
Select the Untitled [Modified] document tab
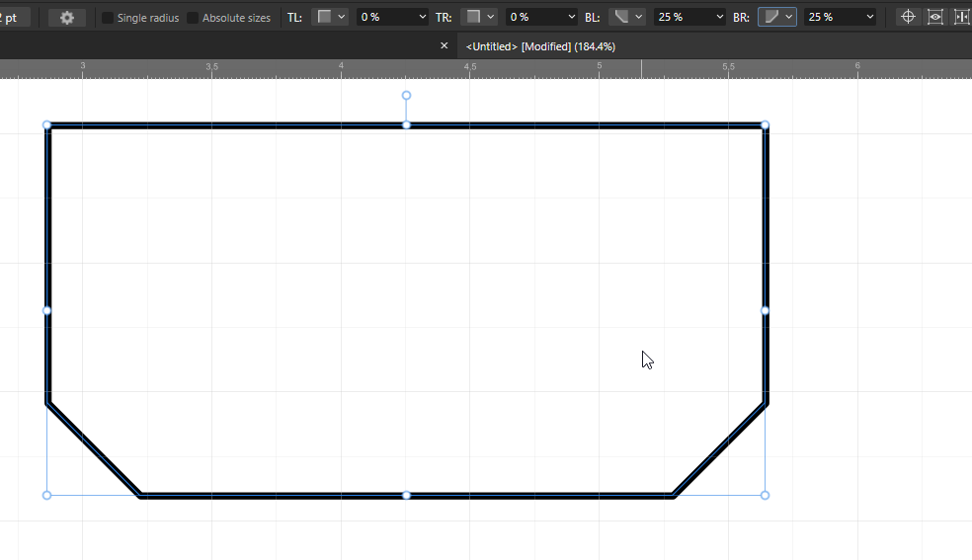tap(540, 46)
